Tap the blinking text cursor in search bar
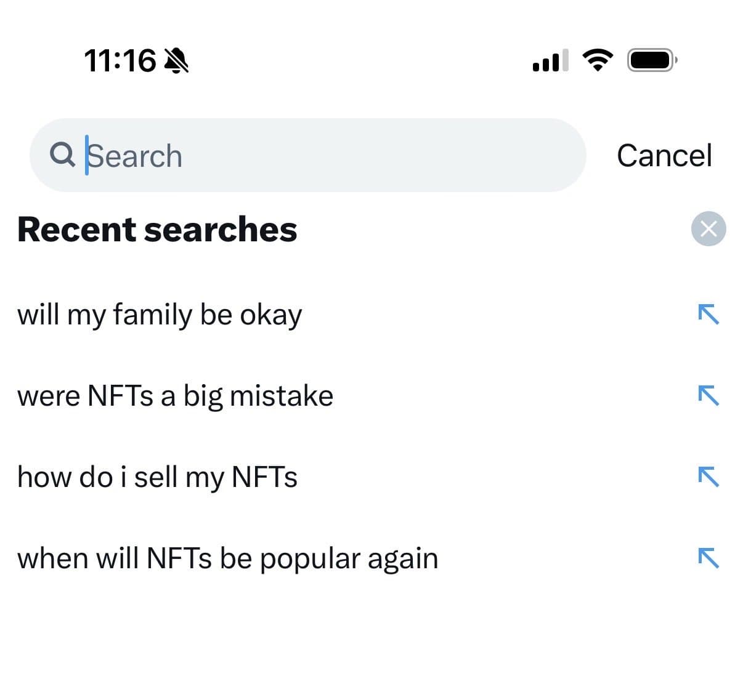The height and width of the screenshot is (700, 743). (87, 155)
